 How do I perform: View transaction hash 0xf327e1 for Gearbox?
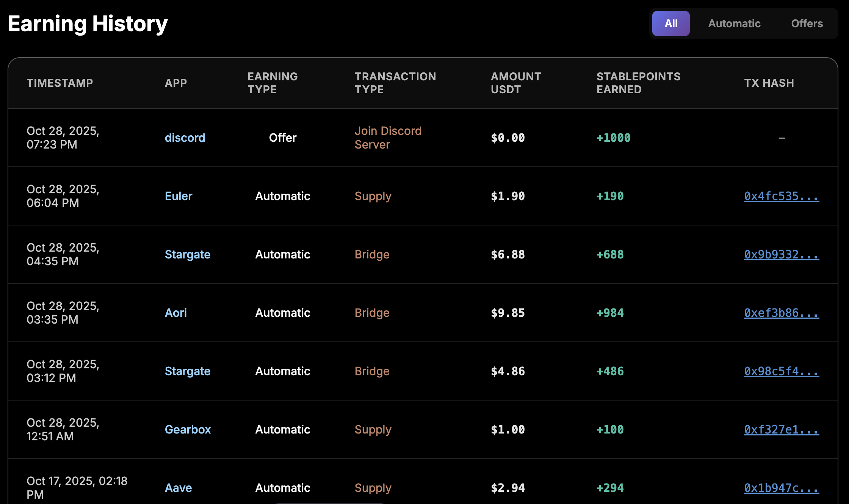pos(781,429)
